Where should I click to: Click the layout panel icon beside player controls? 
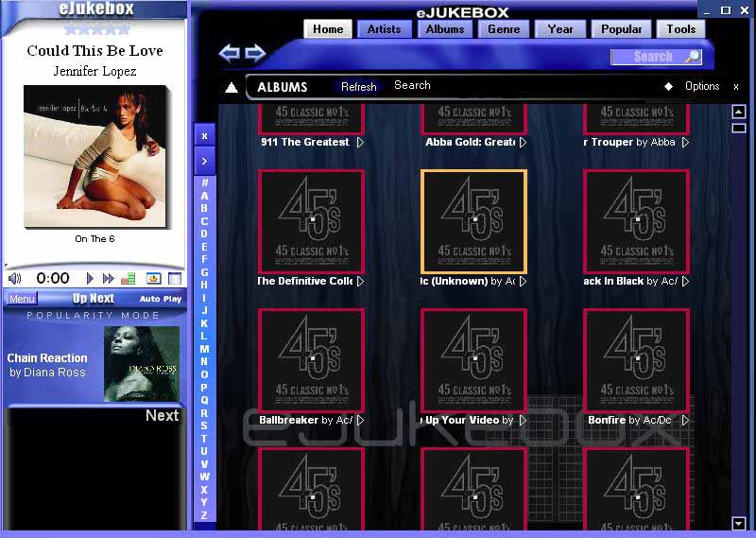tap(175, 278)
